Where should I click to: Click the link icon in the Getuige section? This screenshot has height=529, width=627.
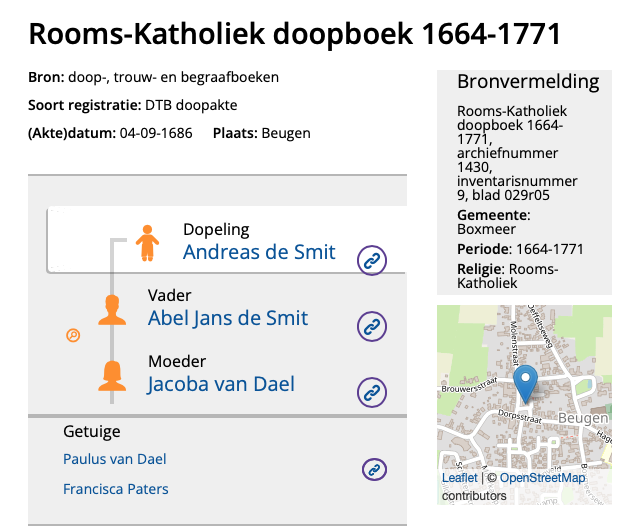coord(374,469)
